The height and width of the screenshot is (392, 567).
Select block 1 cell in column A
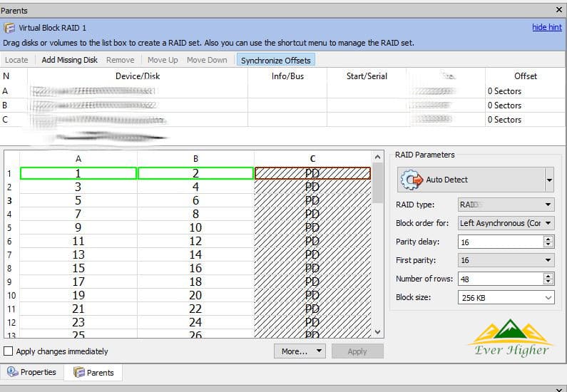tap(78, 173)
